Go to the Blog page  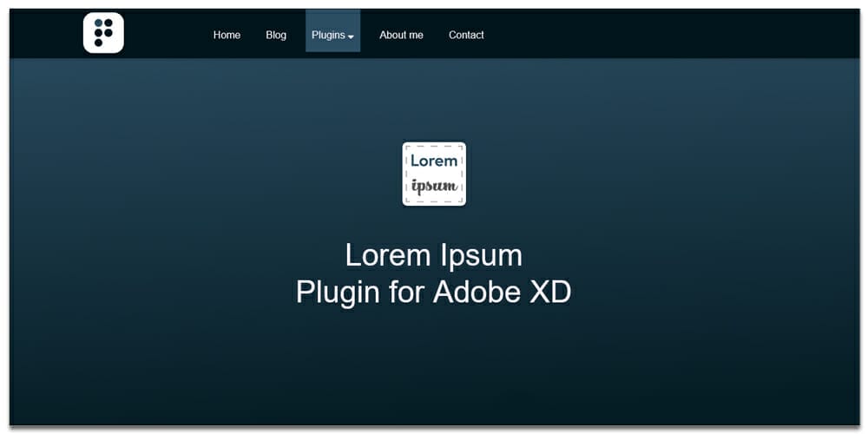point(276,35)
